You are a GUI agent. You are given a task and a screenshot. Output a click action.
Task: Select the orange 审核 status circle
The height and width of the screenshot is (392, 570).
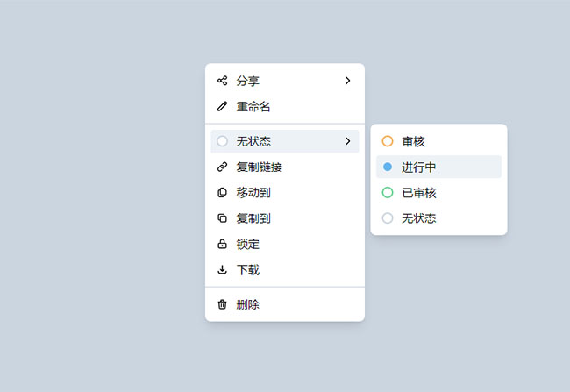pyautogui.click(x=388, y=141)
